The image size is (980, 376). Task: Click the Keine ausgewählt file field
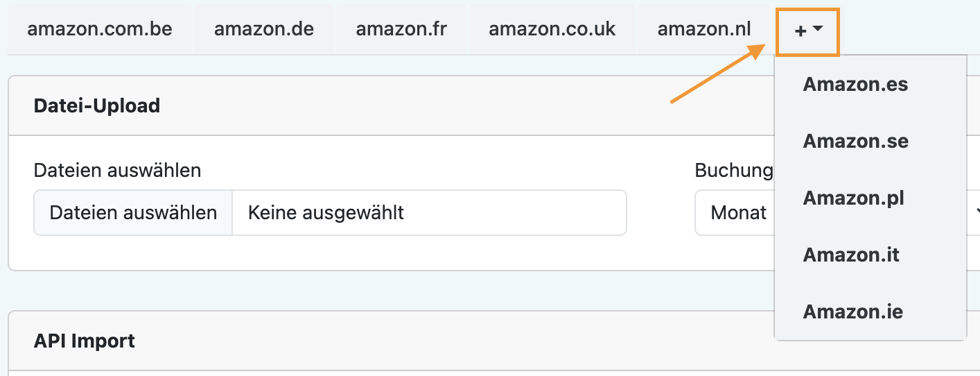[x=429, y=213]
